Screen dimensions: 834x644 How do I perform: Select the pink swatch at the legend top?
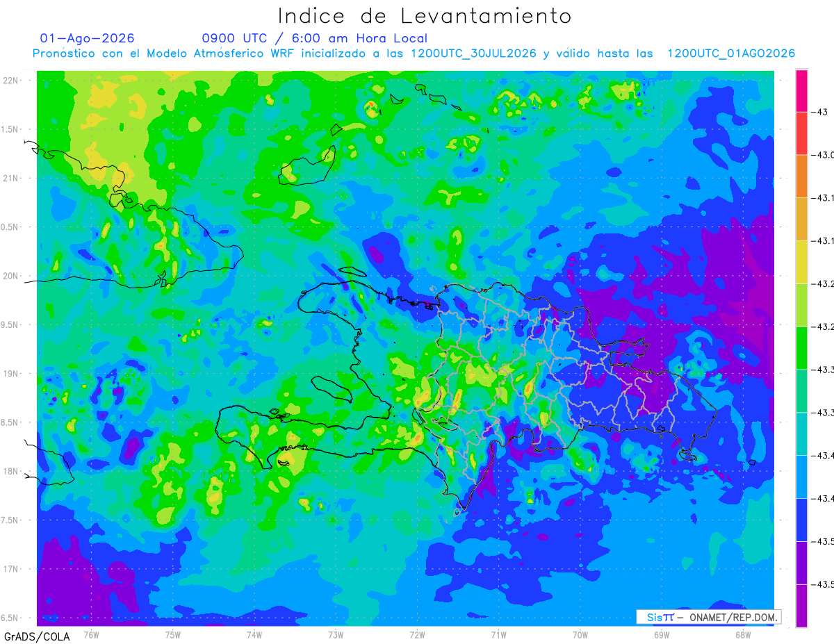coord(801,90)
